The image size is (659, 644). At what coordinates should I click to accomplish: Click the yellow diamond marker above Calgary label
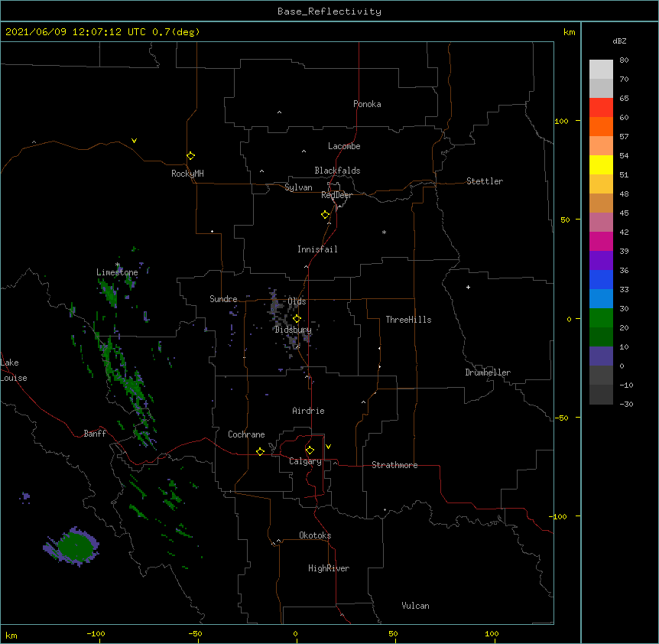tap(310, 450)
